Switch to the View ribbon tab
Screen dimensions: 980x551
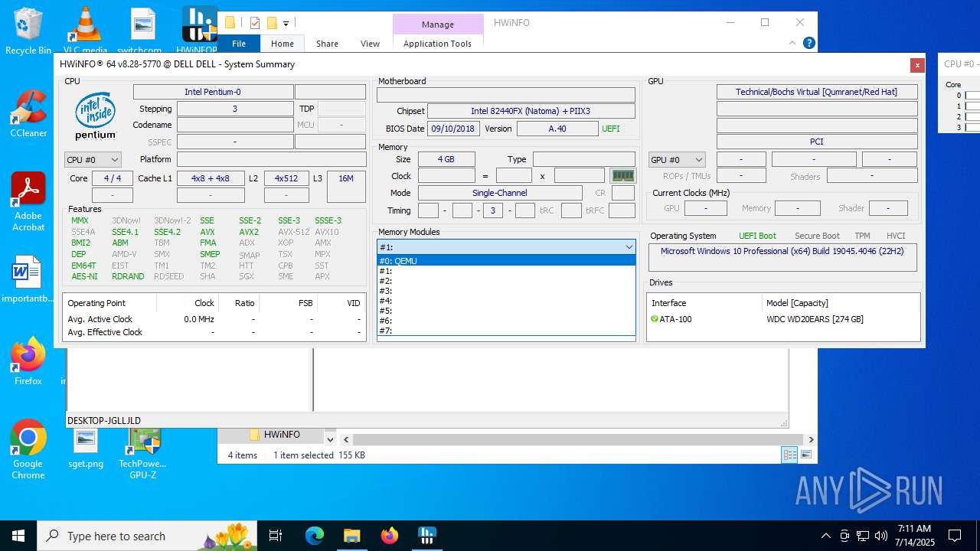point(370,44)
